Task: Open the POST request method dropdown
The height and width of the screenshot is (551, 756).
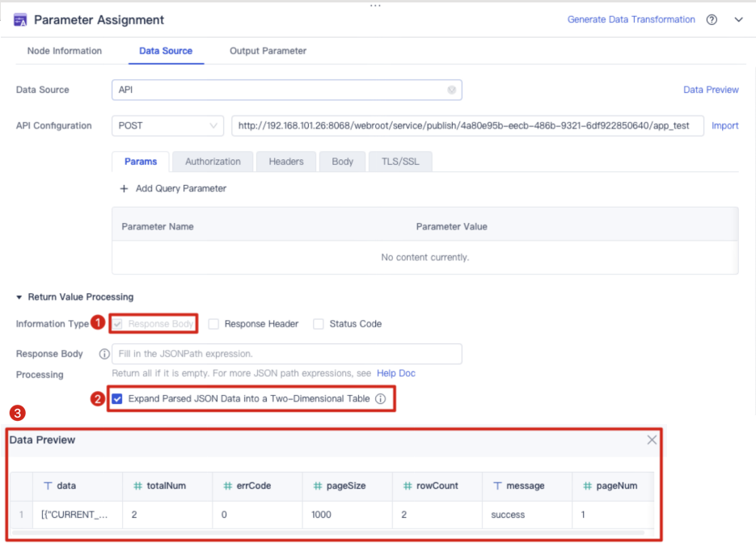Action: pos(168,126)
